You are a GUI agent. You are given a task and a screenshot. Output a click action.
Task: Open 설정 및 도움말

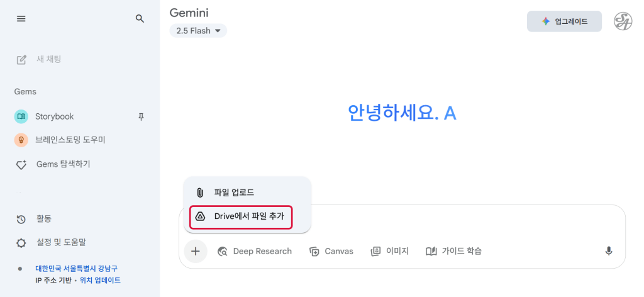(x=60, y=242)
